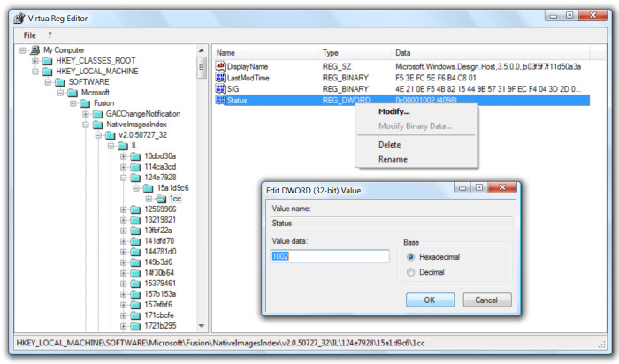Image resolution: width=619 pixels, height=364 pixels.
Task: Choose Rename from the context menu
Action: 393,159
